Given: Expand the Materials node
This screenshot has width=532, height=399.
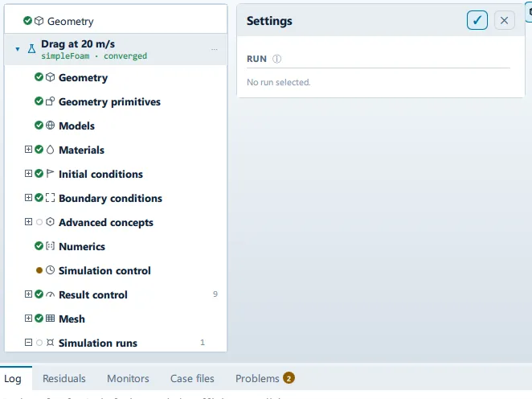Looking at the screenshot, I should tap(28, 150).
